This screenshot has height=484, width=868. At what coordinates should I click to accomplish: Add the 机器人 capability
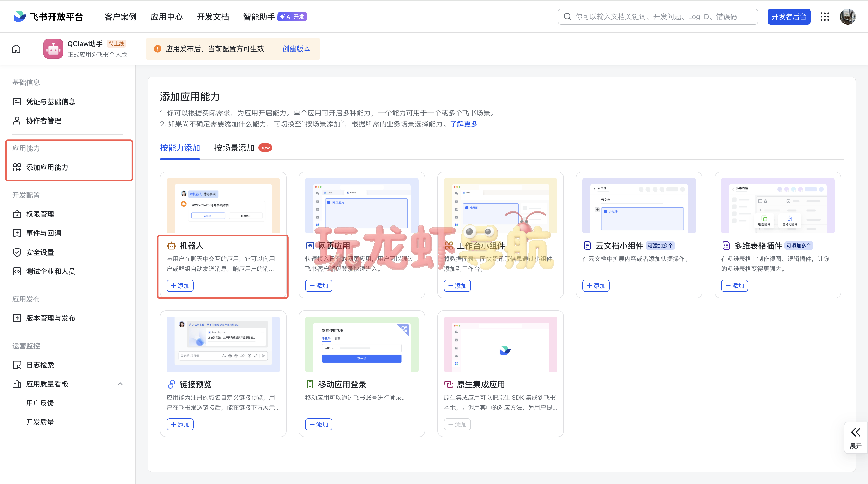click(x=180, y=286)
